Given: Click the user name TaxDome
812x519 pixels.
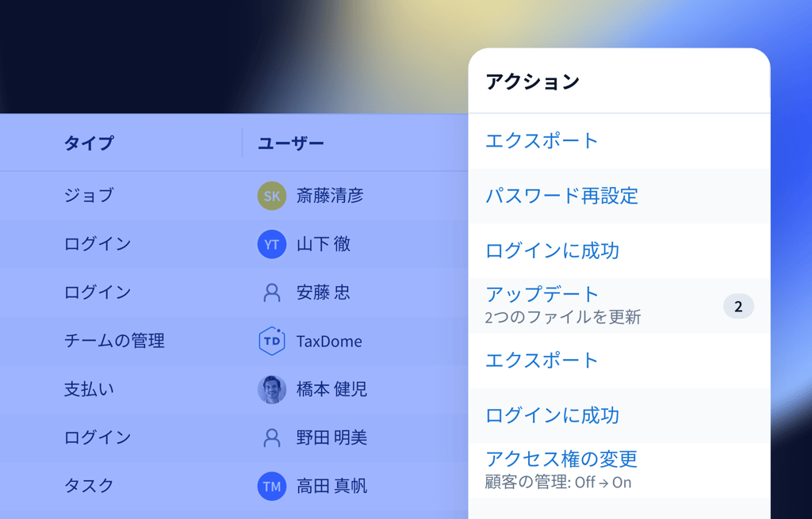Looking at the screenshot, I should (x=329, y=342).
